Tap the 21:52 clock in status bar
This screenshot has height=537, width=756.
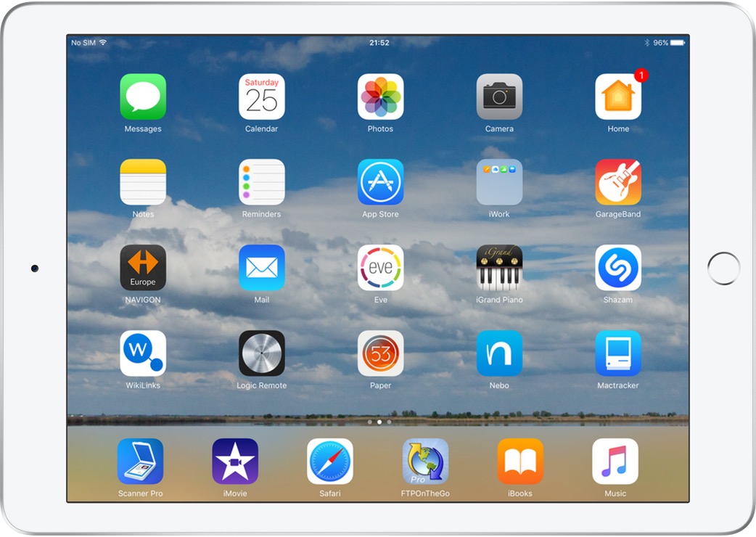[x=379, y=42]
